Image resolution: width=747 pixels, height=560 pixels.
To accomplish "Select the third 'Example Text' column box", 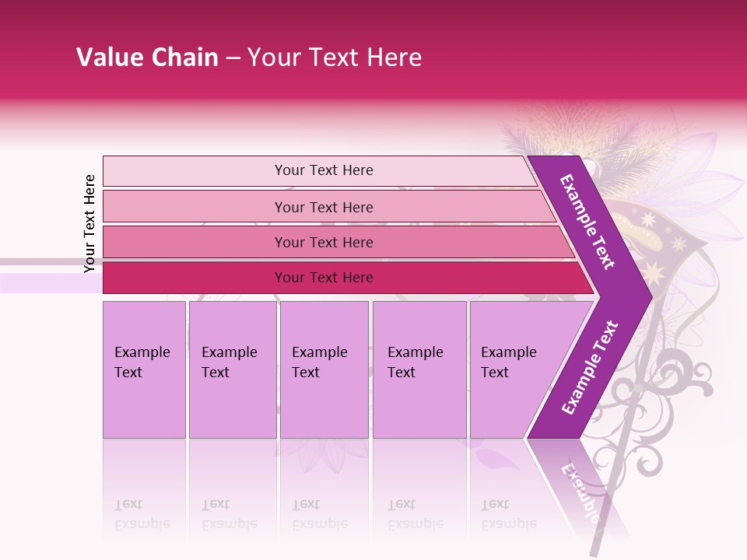I will 324,369.
